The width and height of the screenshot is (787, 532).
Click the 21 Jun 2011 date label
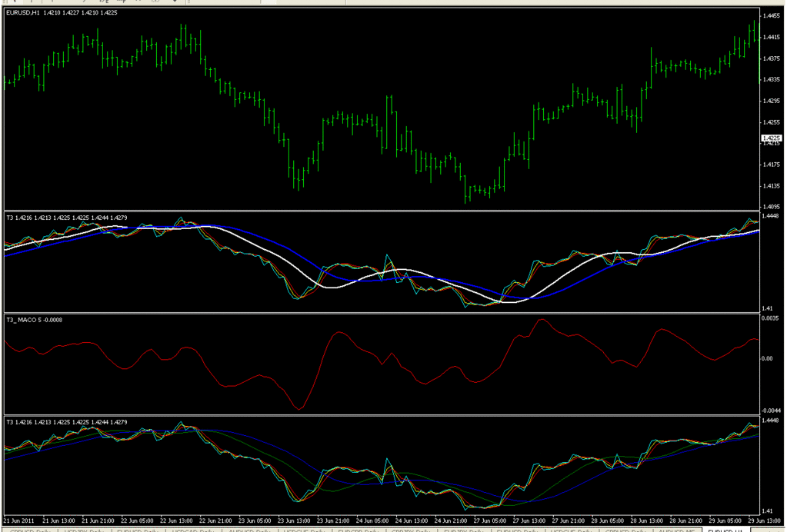point(19,521)
